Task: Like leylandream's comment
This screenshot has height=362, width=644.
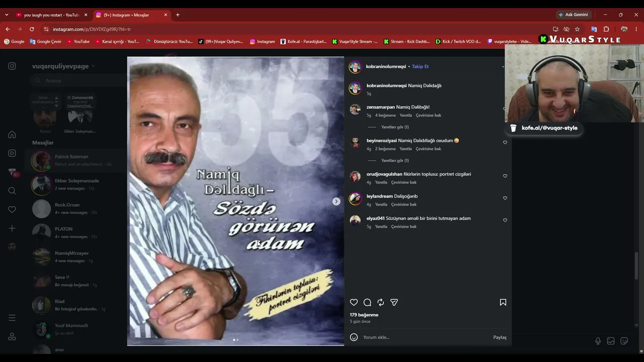Action: (505, 198)
